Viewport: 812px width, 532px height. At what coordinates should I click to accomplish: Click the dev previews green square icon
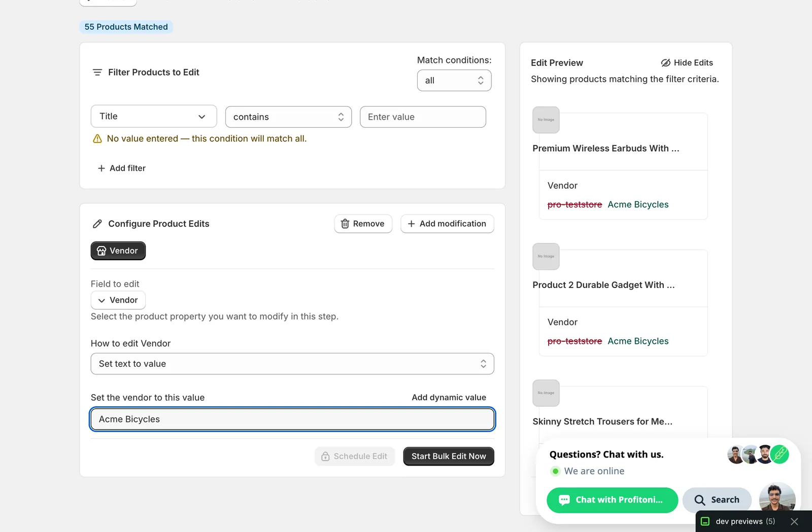705,521
